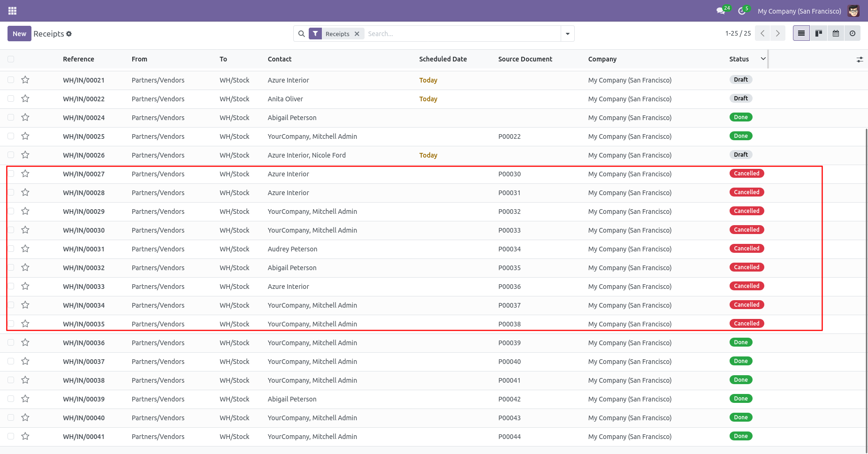This screenshot has width=868, height=454.
Task: Click the vertical scrollbar of the list
Action: pyautogui.click(x=866, y=291)
